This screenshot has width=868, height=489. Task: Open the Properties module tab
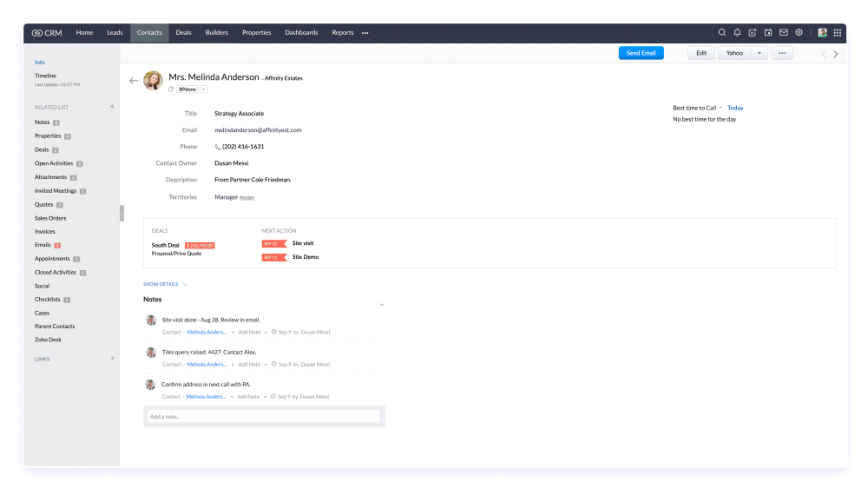pos(256,33)
